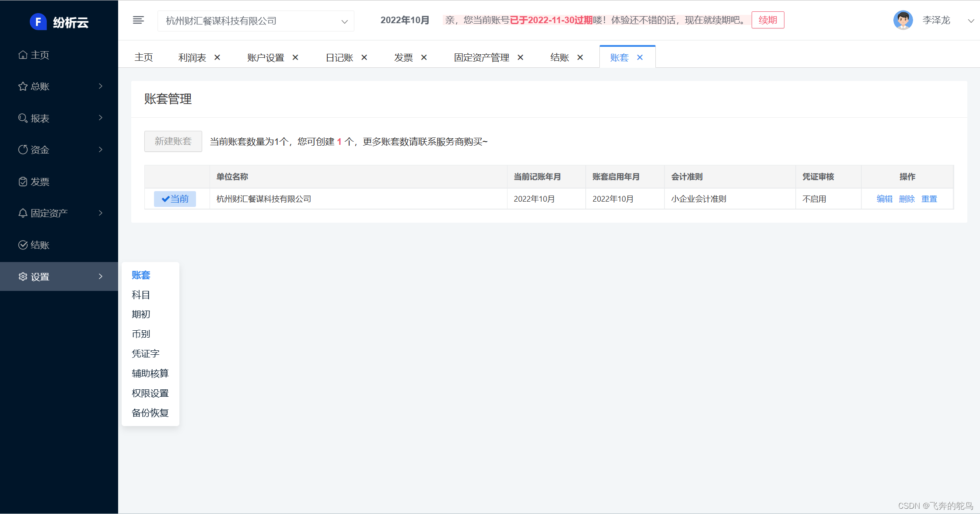
Task: Click the home icon in sidebar
Action: coord(23,55)
